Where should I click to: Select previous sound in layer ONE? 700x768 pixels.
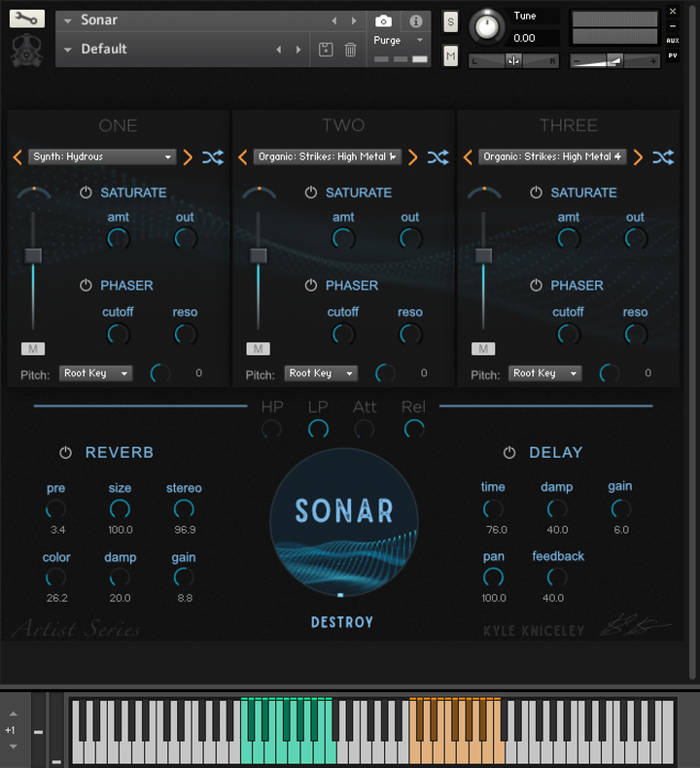tap(17, 157)
